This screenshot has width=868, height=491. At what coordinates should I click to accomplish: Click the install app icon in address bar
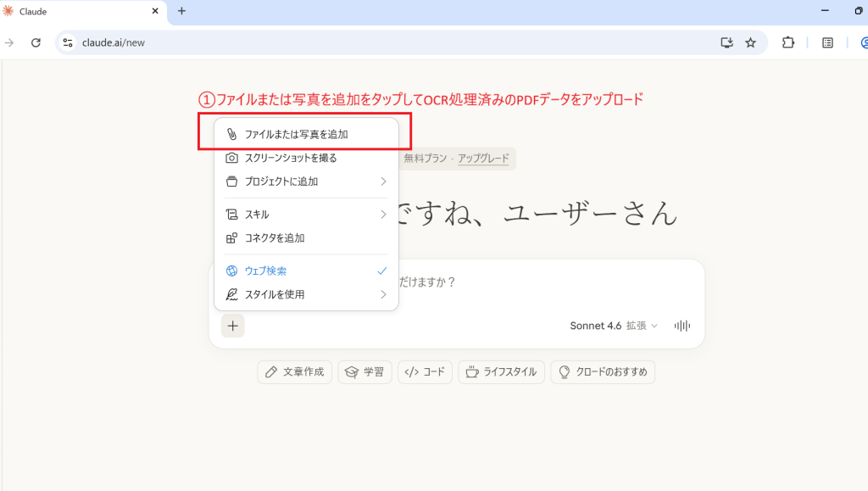tap(726, 42)
